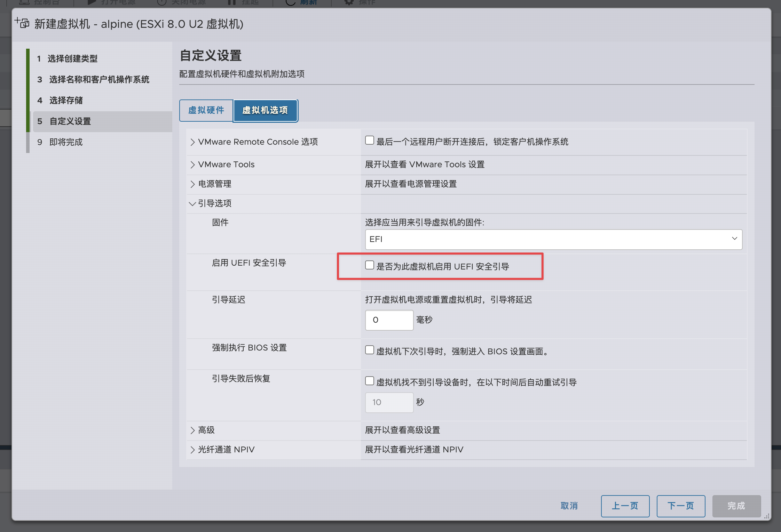Screen dimensions: 781x532
Task: Click the 上一页 button
Action: 625,506
